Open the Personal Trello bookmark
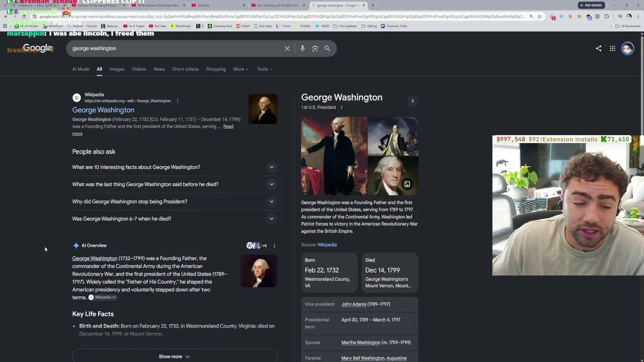644x362 pixels. pos(394,26)
